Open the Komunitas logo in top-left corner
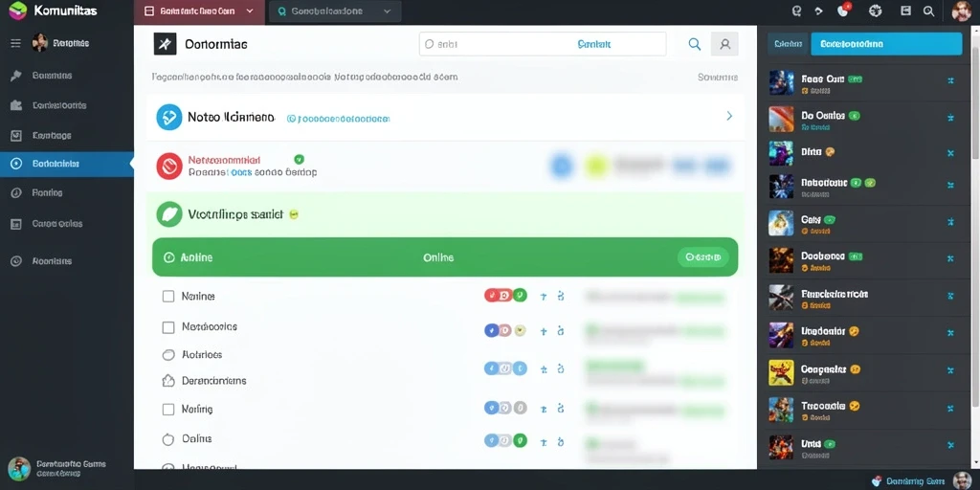 click(x=18, y=10)
